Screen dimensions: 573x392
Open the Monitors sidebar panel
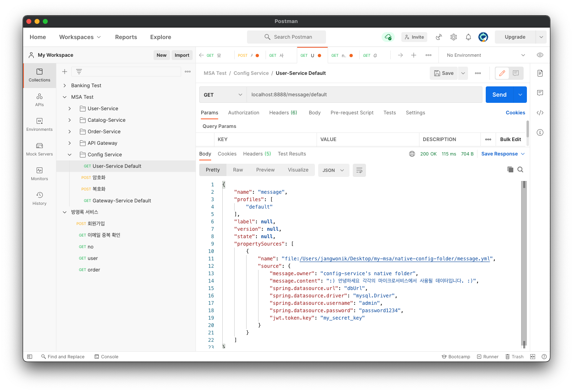[x=40, y=174]
